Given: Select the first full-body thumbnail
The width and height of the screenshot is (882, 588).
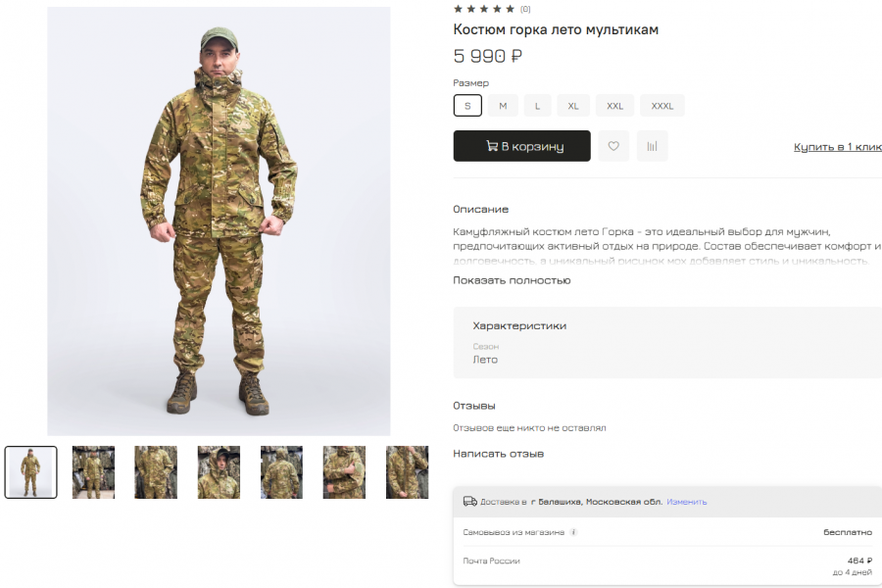Looking at the screenshot, I should [31, 472].
